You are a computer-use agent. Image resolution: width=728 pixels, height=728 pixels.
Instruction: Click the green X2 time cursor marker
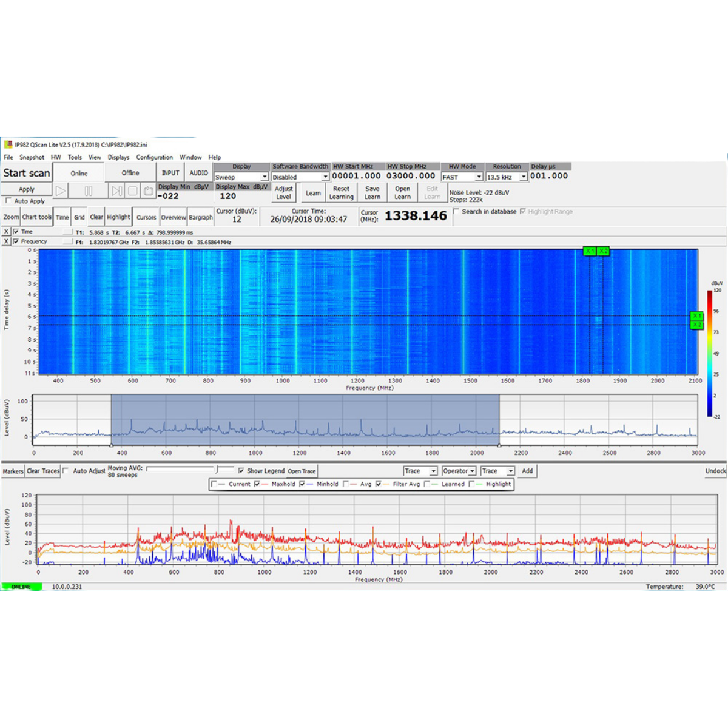pos(696,325)
